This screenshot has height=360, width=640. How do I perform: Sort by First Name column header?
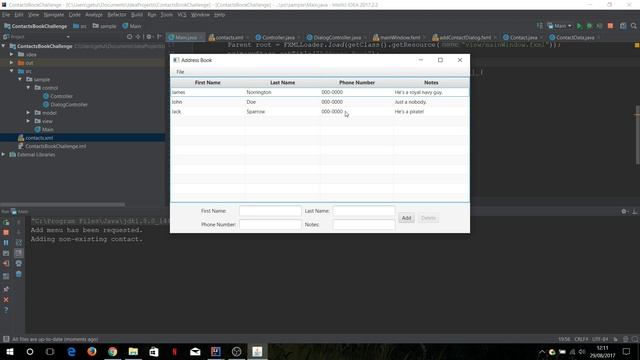(207, 82)
